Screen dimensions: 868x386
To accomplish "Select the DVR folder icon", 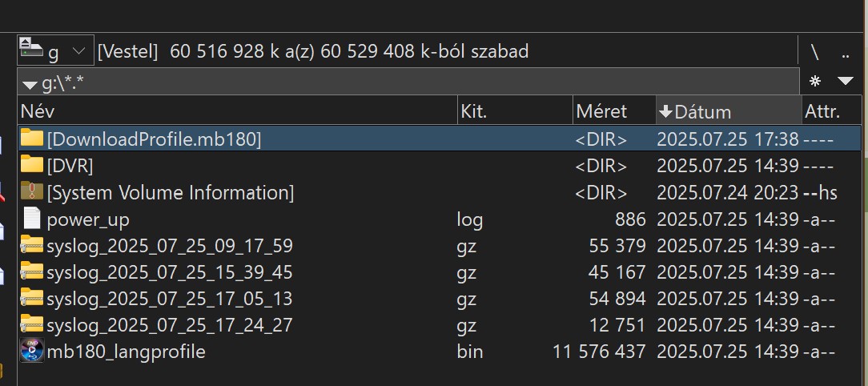I will coord(31,165).
